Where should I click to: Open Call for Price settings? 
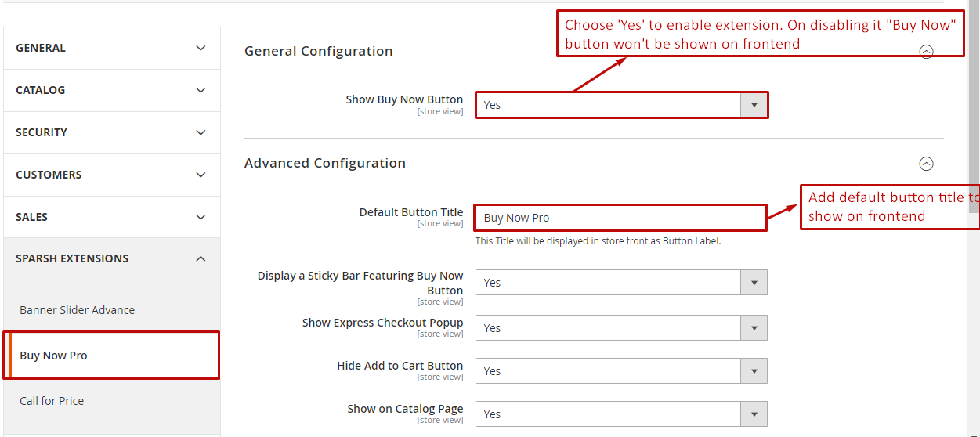point(52,401)
